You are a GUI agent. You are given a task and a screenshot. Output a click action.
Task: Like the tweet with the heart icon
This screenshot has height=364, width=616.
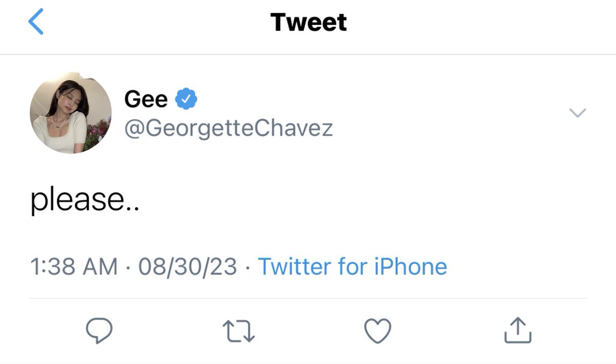point(378,331)
